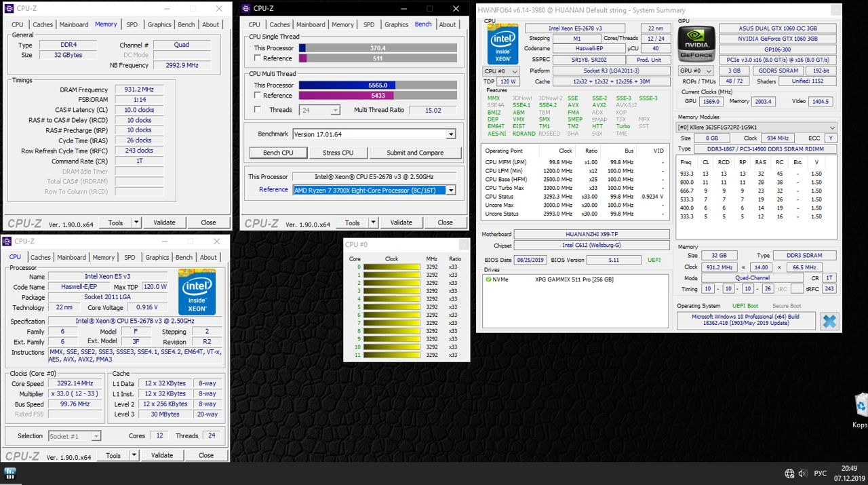Open the Recycle Bin desktop icon
The height and width of the screenshot is (485, 868).
(861, 410)
